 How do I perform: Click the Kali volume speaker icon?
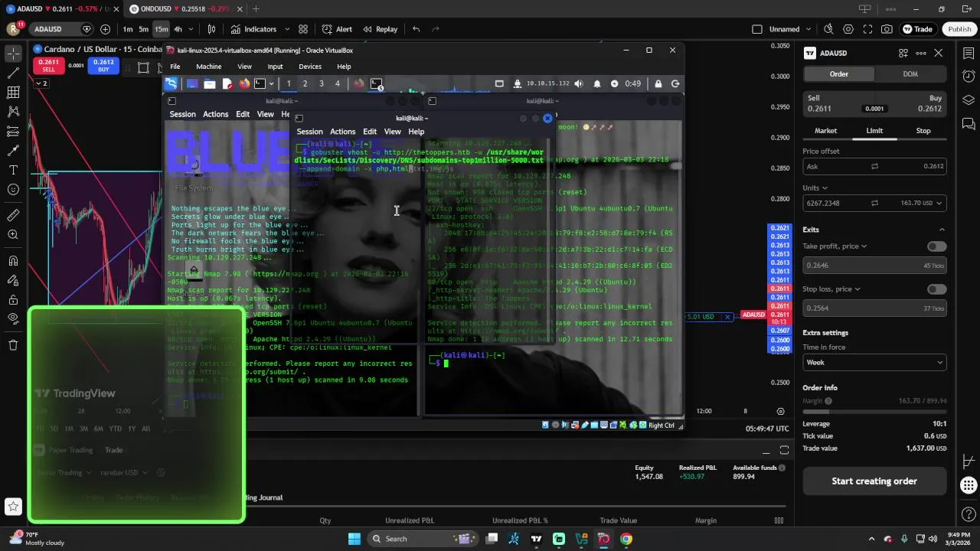578,83
